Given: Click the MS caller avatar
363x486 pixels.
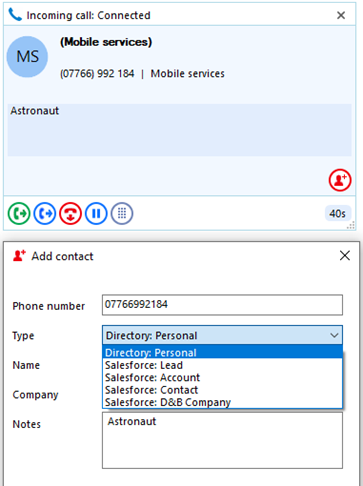Looking at the screenshot, I should pyautogui.click(x=27, y=57).
